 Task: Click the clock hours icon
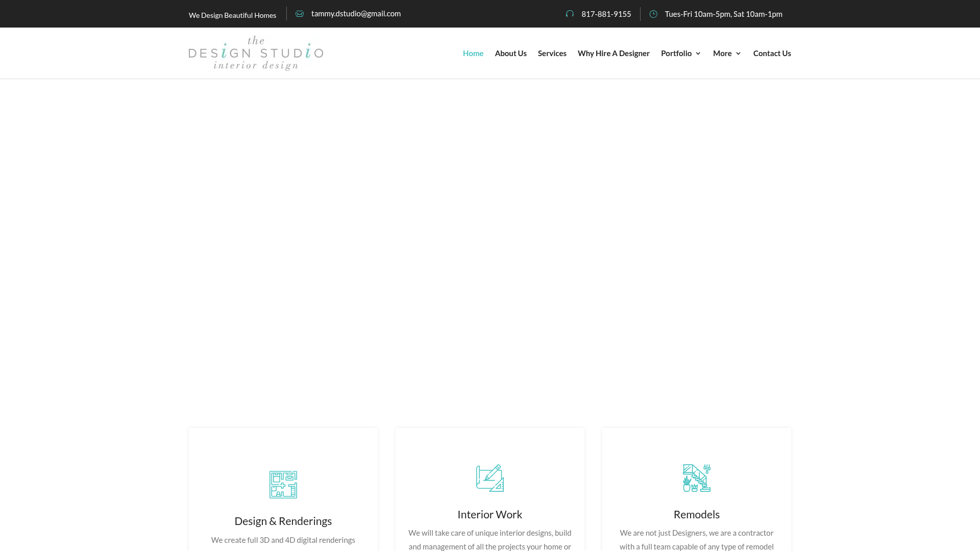pos(653,14)
